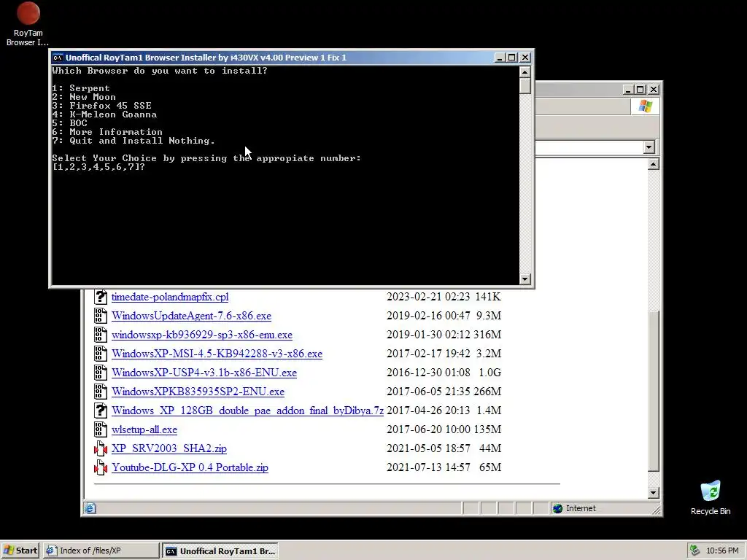
Task: Maximize the RoyTam1 installer console window
Action: click(512, 58)
